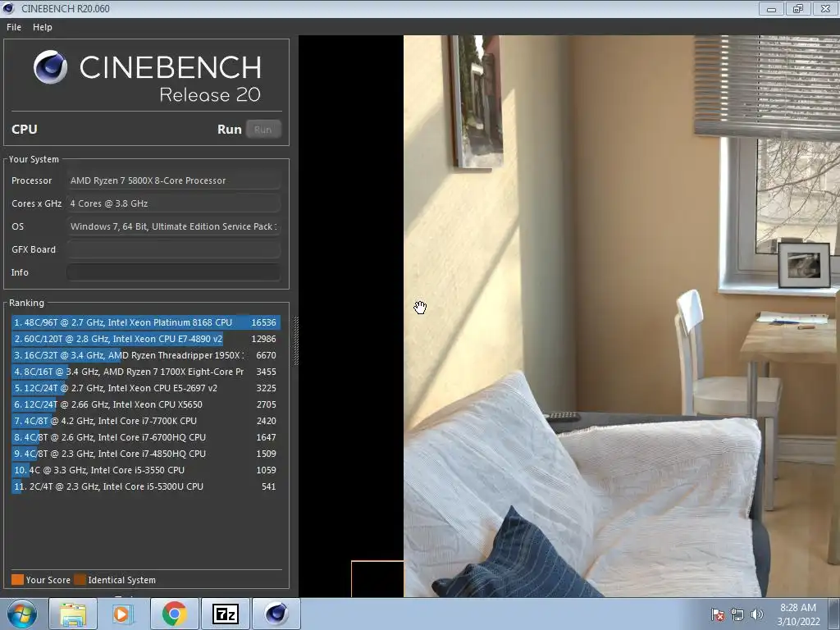Select ranking row Intel Xeon CPU X5650
This screenshot has height=630, width=840.
(x=145, y=404)
